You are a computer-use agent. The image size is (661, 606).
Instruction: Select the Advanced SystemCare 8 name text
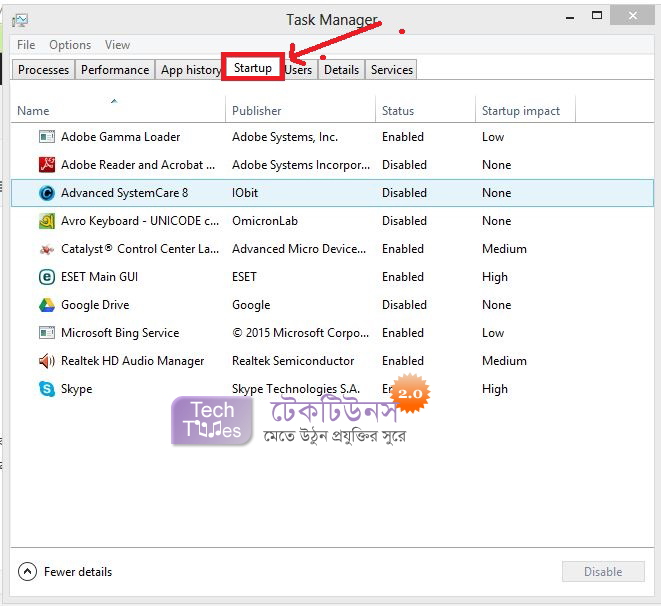pos(124,193)
